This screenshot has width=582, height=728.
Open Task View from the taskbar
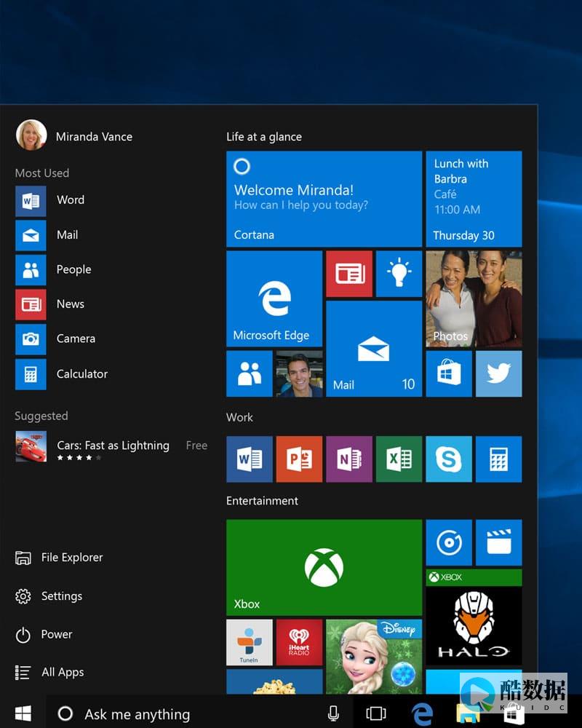[376, 713]
